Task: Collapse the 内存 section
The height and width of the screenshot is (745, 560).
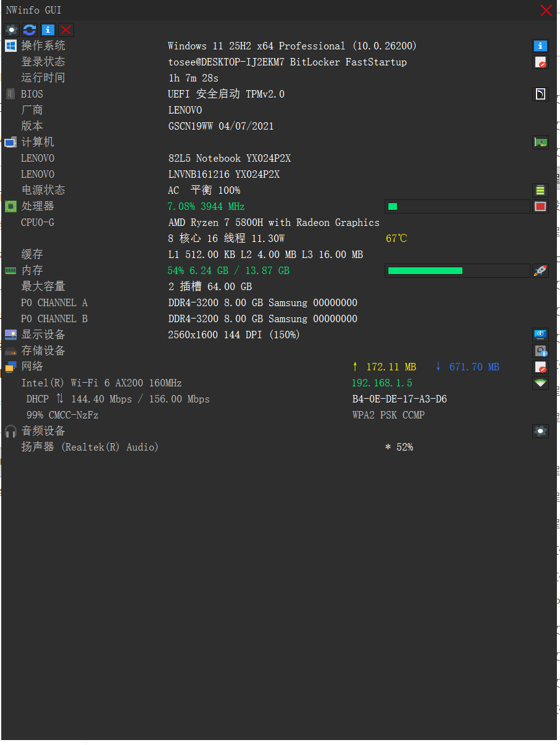Action: pyautogui.click(x=9, y=270)
